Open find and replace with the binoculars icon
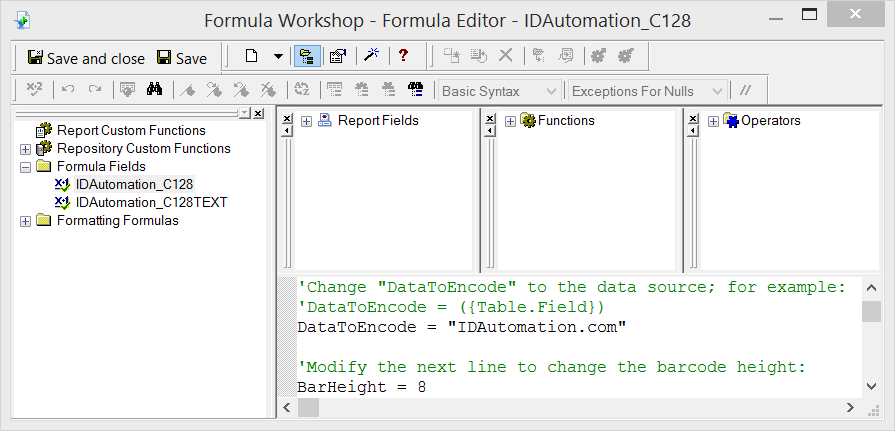 coord(154,89)
